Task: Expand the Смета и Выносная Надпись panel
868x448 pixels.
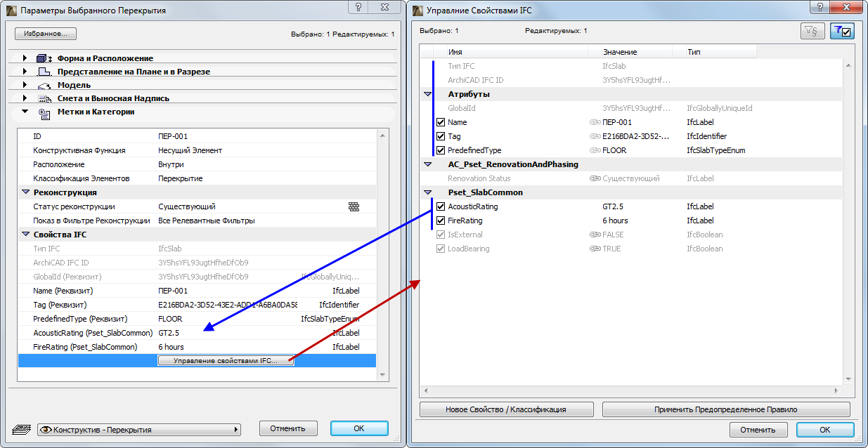Action: (x=25, y=98)
